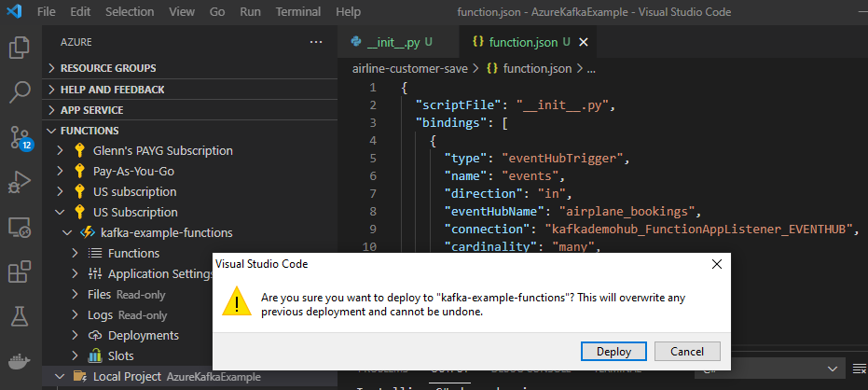This screenshot has height=390, width=868.
Task: Open the Testing flask icon
Action: click(20, 317)
